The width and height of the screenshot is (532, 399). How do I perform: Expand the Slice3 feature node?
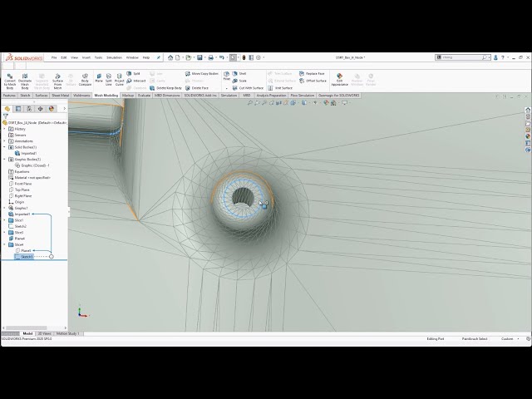pos(4,233)
